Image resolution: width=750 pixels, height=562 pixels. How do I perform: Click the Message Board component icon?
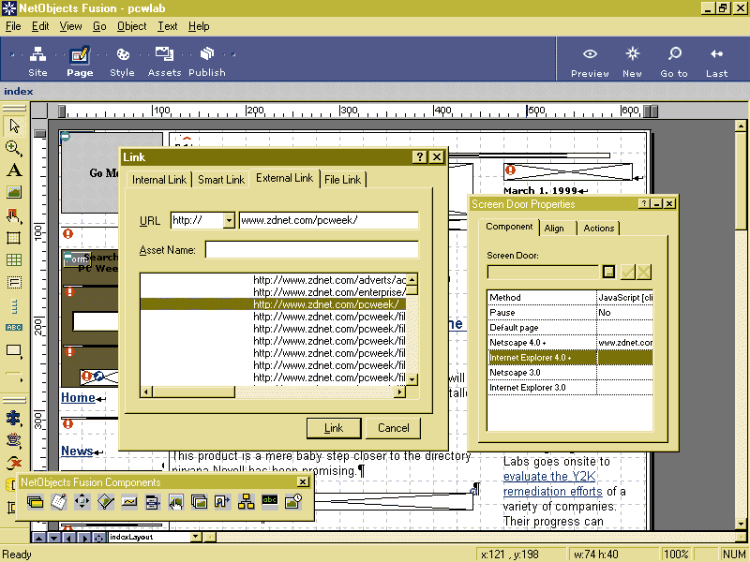coord(59,502)
